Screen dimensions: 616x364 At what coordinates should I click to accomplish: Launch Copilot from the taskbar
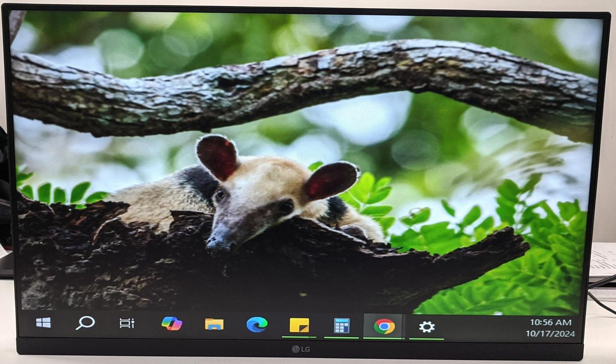click(x=171, y=324)
